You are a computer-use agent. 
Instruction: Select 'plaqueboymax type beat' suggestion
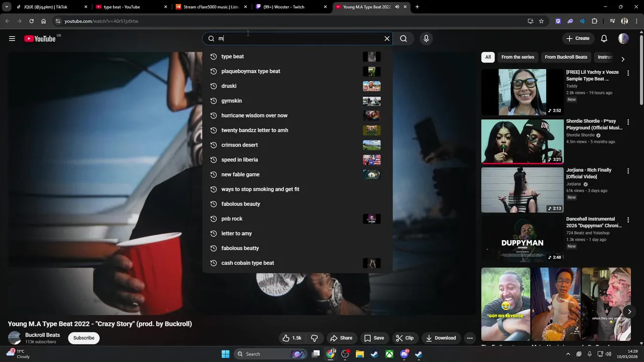297,71
